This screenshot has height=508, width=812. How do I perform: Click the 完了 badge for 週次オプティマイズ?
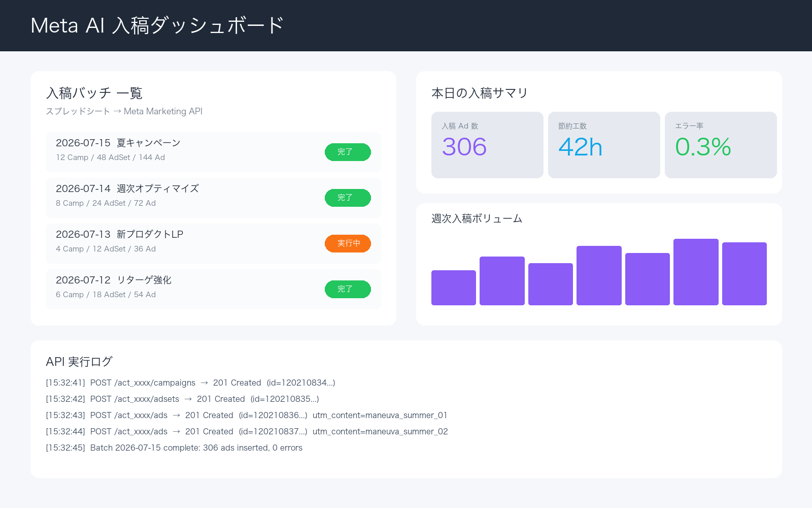click(348, 198)
